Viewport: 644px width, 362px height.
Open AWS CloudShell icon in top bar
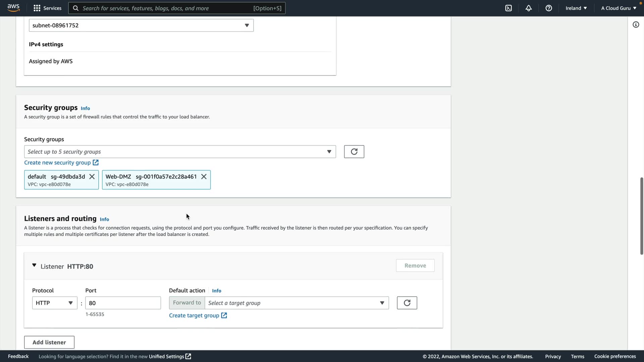coord(508,8)
